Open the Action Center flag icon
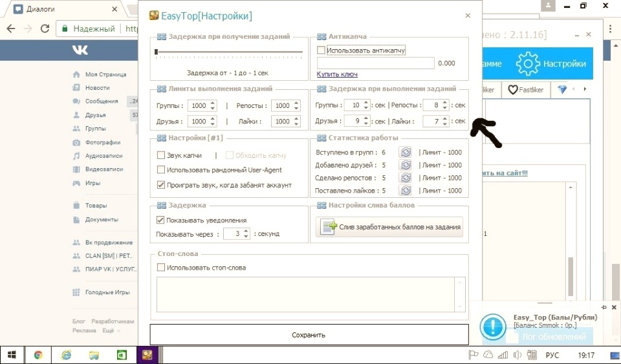This screenshot has height=364, width=621. point(474,355)
